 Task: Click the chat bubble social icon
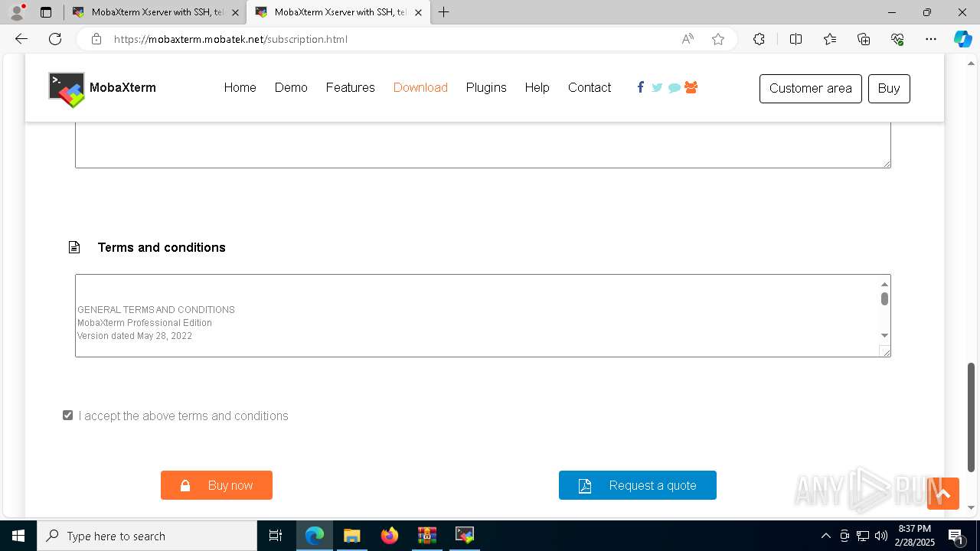674,88
